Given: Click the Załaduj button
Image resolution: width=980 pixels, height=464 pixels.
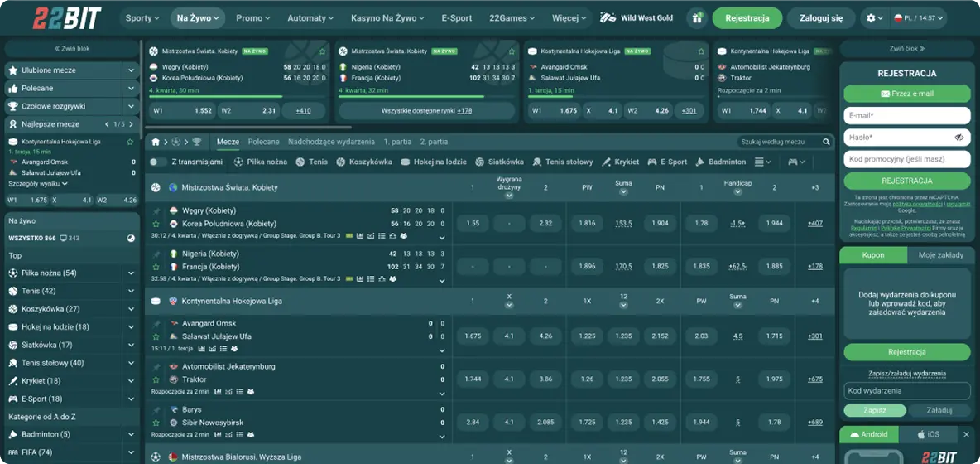Looking at the screenshot, I should pos(939,411).
